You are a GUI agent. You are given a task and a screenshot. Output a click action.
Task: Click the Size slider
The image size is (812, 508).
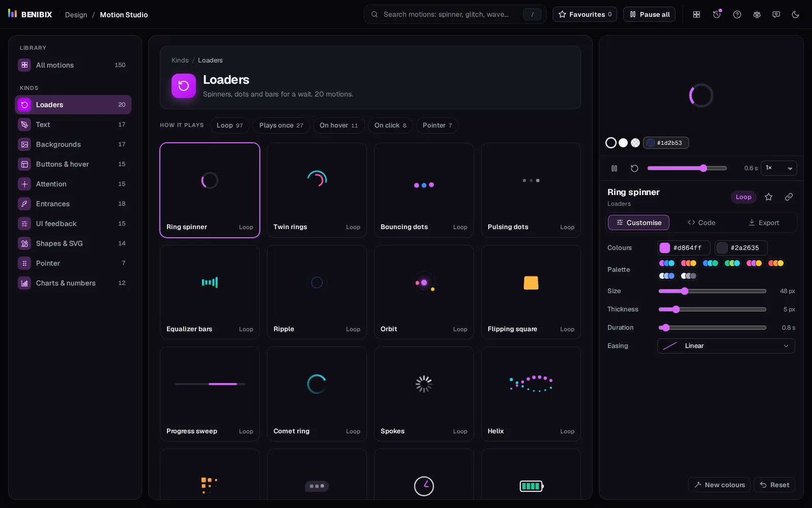tap(713, 291)
